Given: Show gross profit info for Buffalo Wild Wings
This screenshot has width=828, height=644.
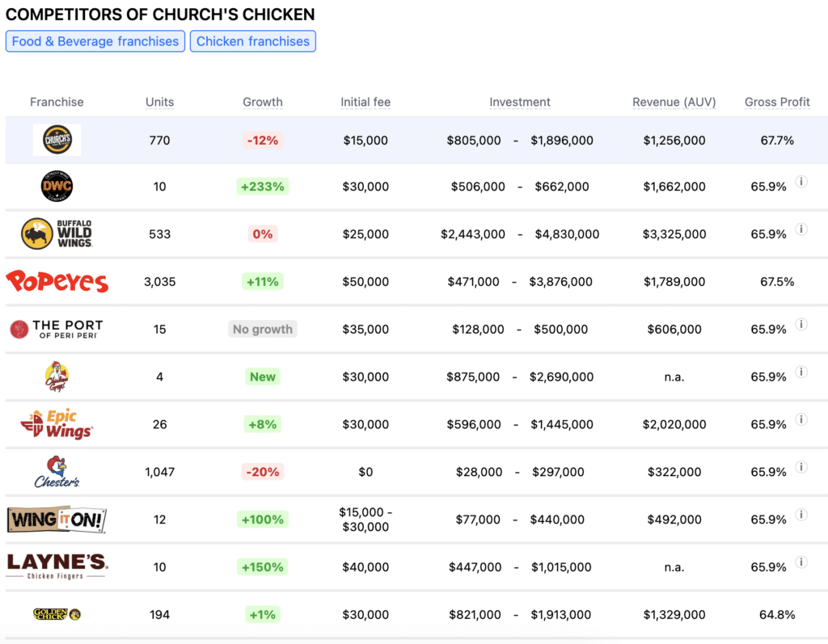Looking at the screenshot, I should click(801, 229).
